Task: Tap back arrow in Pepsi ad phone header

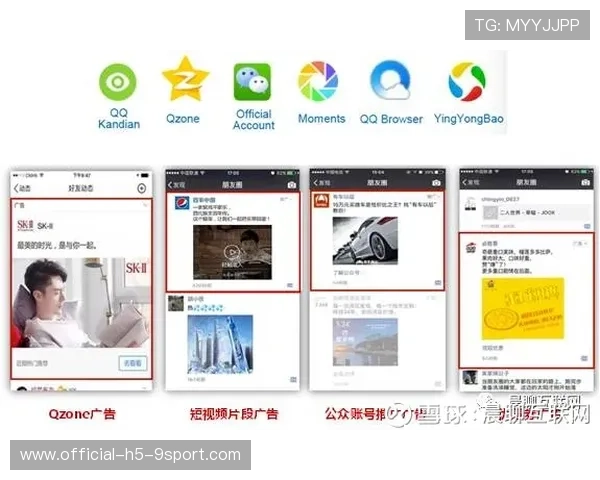Action: (170, 185)
